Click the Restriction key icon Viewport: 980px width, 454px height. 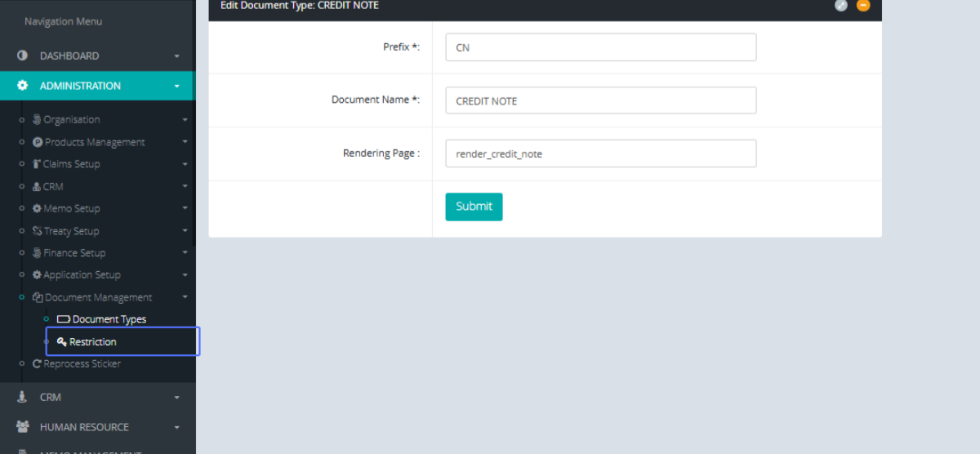coord(62,342)
